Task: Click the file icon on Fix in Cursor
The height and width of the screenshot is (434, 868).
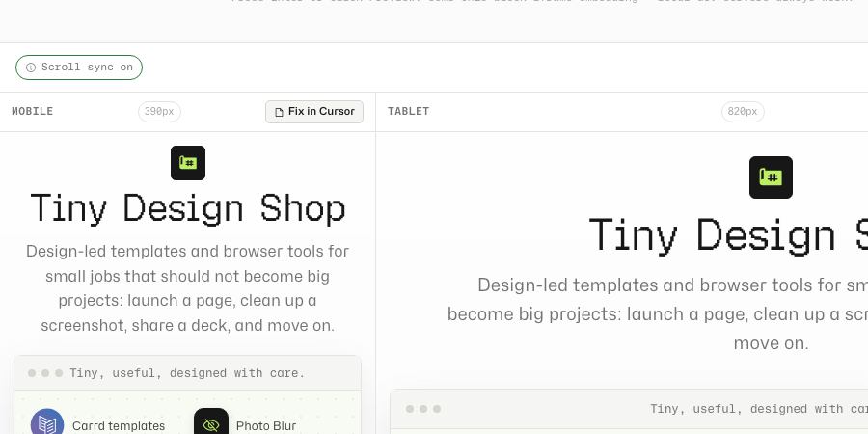Action: [279, 112]
